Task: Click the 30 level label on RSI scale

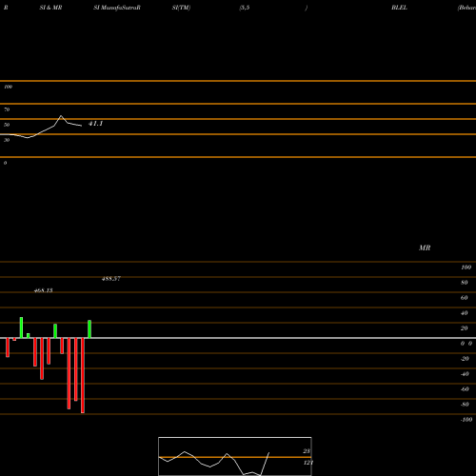Action: click(x=7, y=140)
